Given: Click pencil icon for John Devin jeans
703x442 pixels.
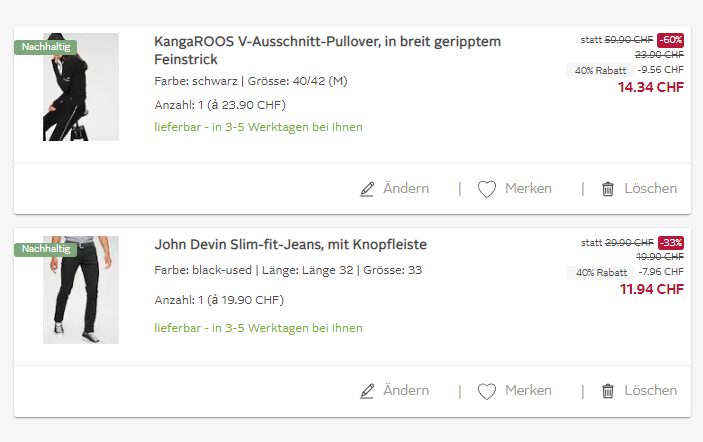Looking at the screenshot, I should tap(367, 391).
